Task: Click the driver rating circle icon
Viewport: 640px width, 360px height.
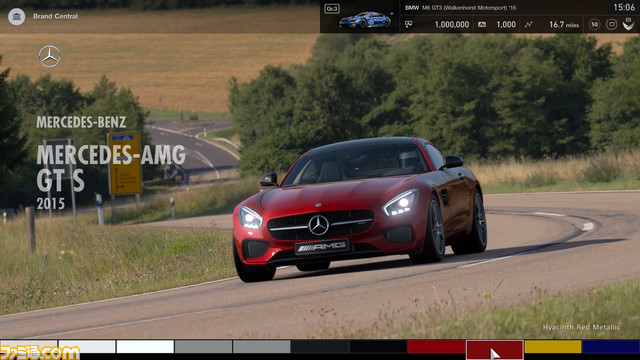Action: point(611,24)
